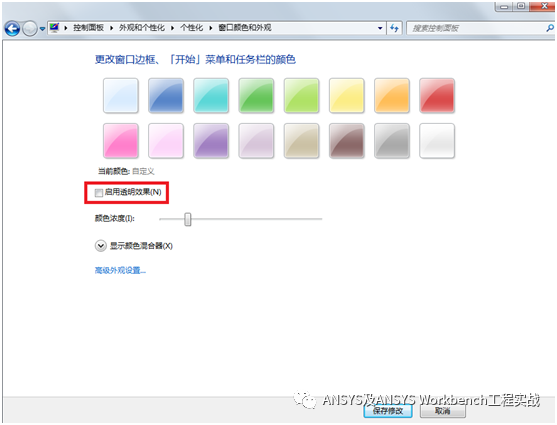
Task: Click 窗口颜色和外观 breadcrumb
Action: point(245,28)
